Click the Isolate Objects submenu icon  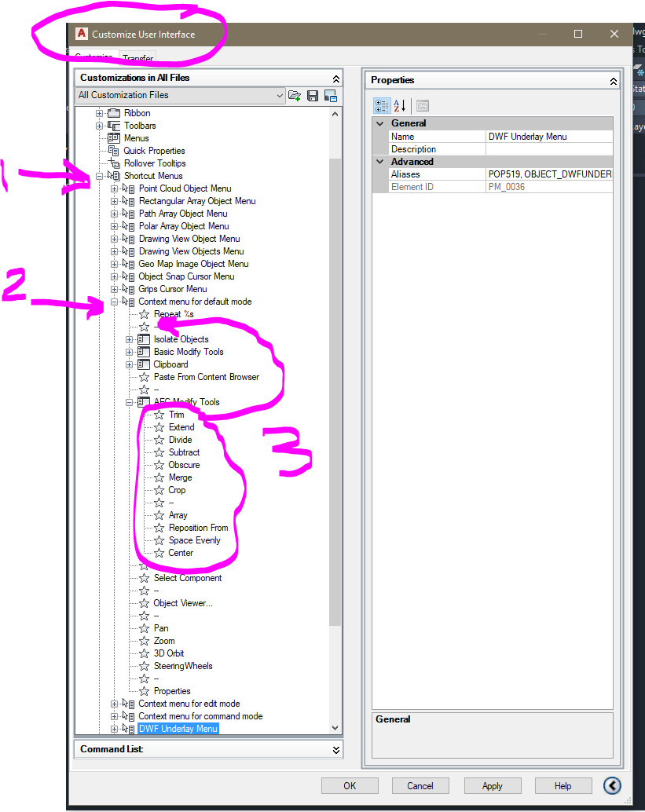(x=144, y=339)
